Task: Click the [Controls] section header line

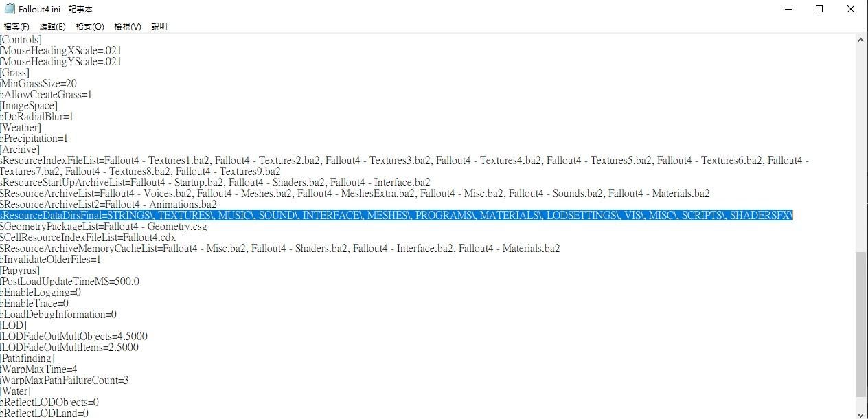Action: 21,40
